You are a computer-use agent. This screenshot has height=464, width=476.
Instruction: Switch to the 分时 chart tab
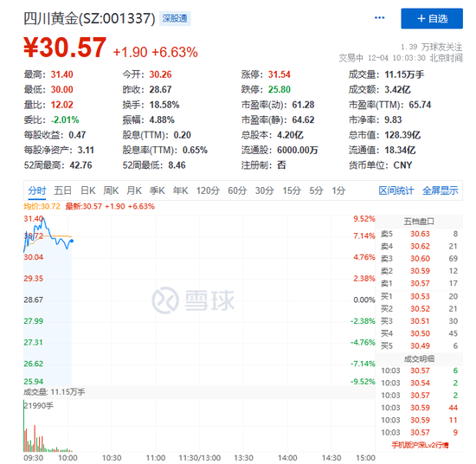[37, 190]
